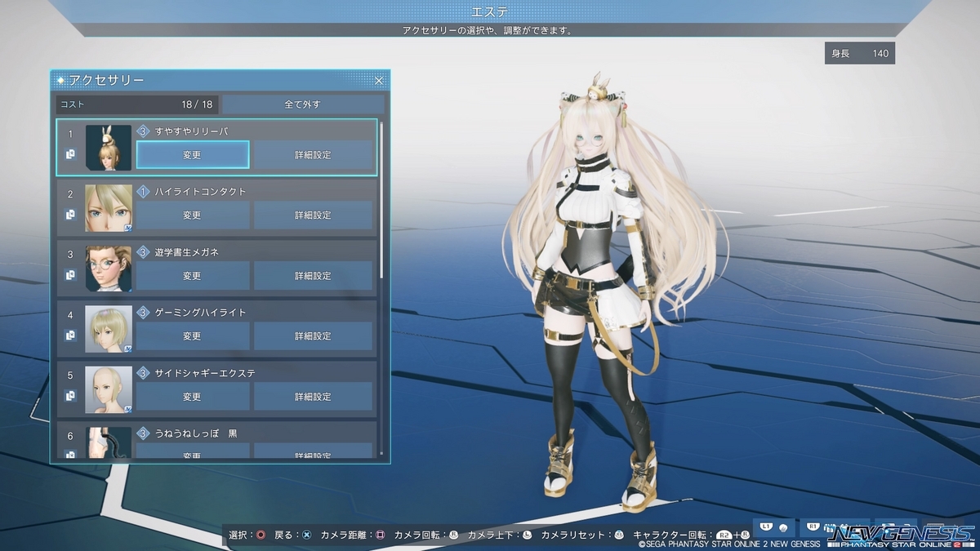Viewport: 980px width, 551px height.
Task: Select the すやすやリリーバ thumbnail
Action: tap(108, 148)
